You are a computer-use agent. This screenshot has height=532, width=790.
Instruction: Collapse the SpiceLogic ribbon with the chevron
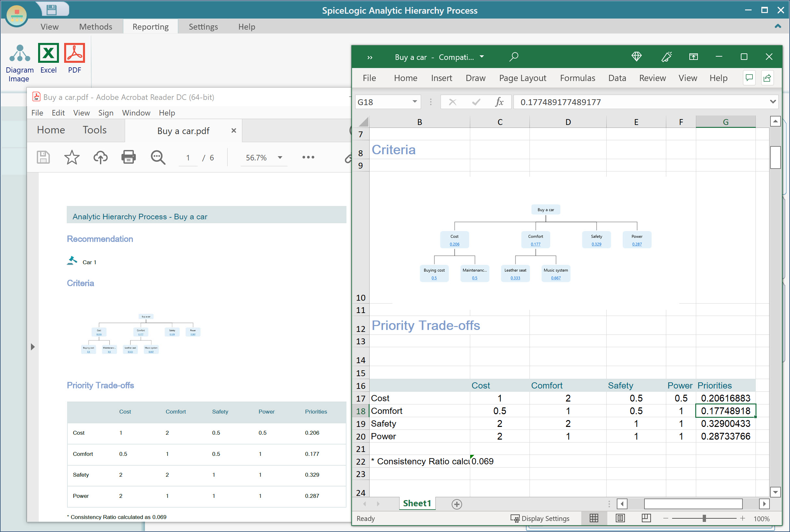click(778, 26)
